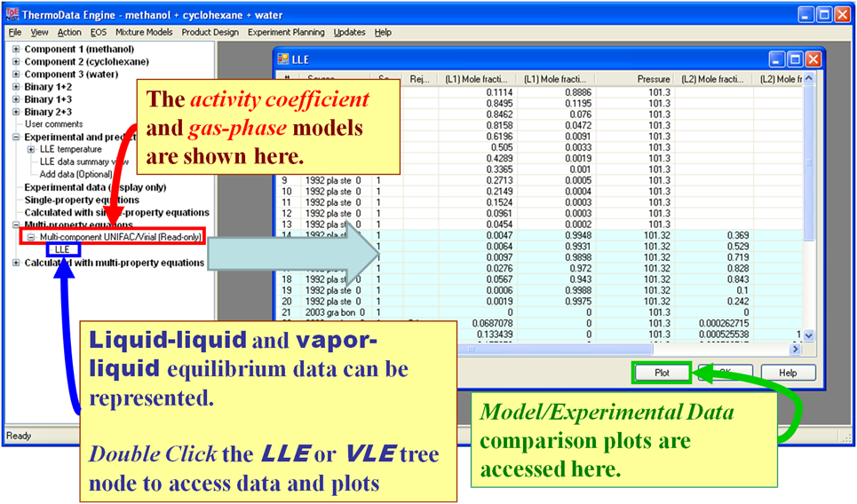Click the LLE window title icon
Image resolution: width=857 pixels, height=504 pixels.
coord(283,59)
